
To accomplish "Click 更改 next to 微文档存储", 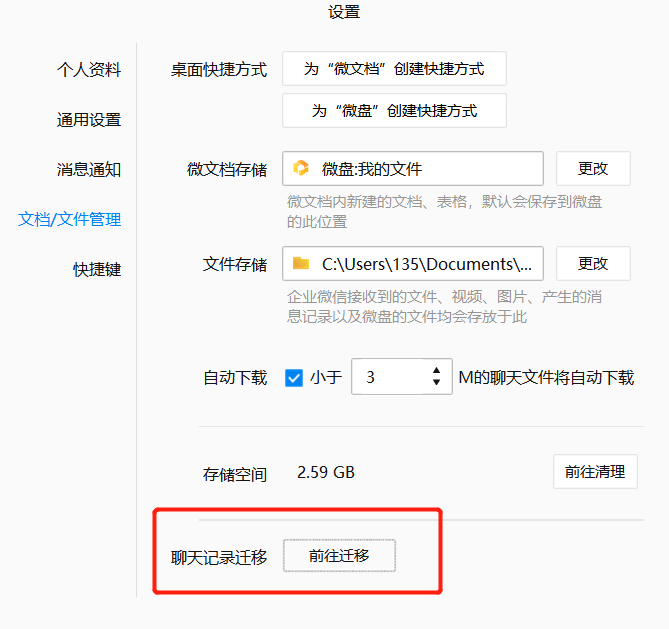I will coord(593,169).
